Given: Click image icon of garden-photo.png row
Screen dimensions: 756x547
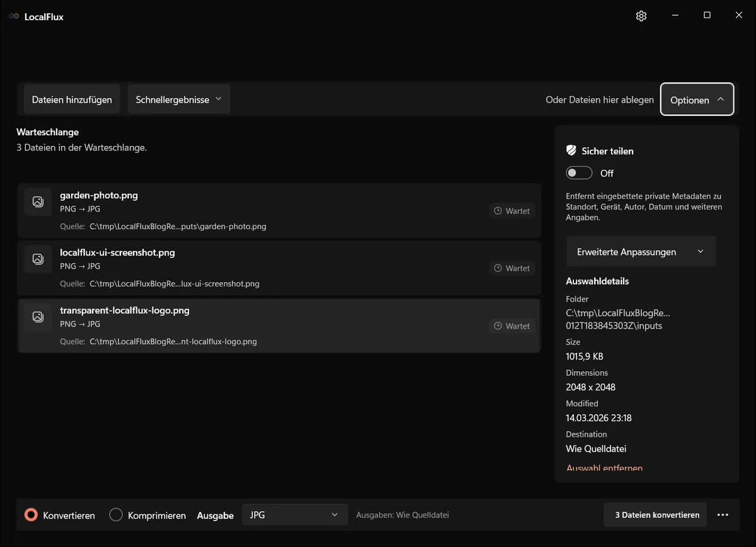Looking at the screenshot, I should point(38,201).
